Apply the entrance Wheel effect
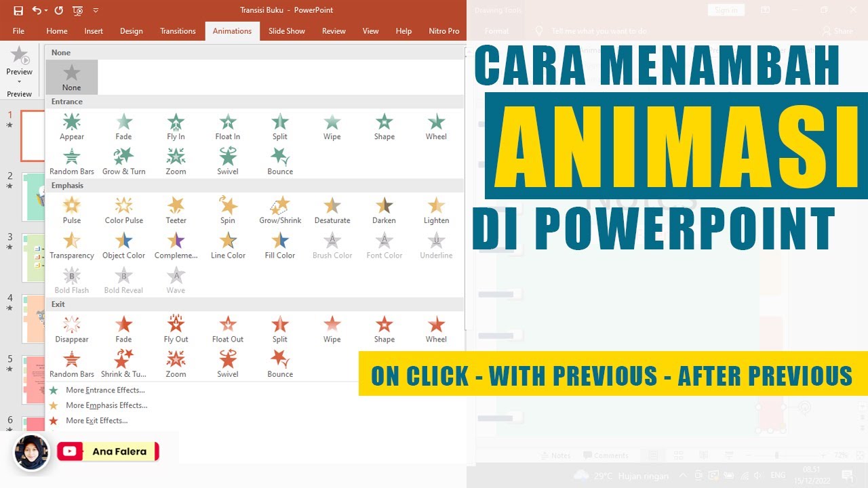 [x=436, y=127]
